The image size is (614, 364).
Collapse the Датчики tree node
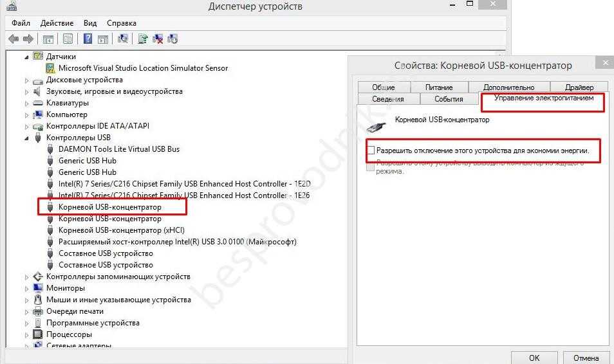coord(27,57)
